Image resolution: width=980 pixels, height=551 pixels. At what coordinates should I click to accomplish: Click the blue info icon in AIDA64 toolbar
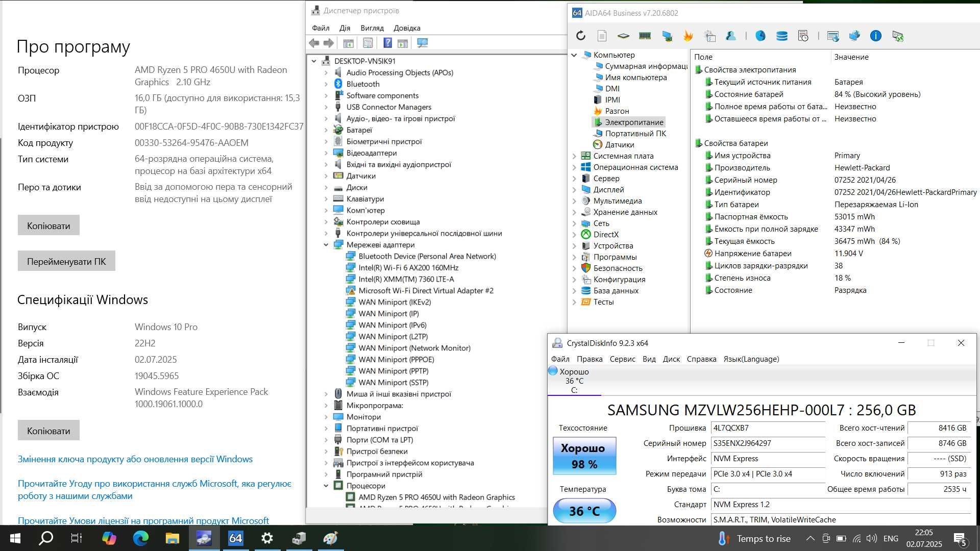876,36
